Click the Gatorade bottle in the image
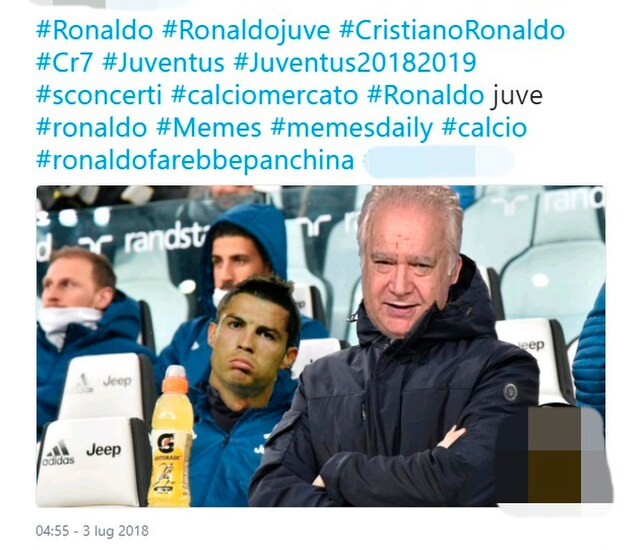Image resolution: width=643 pixels, height=550 pixels. tap(171, 436)
